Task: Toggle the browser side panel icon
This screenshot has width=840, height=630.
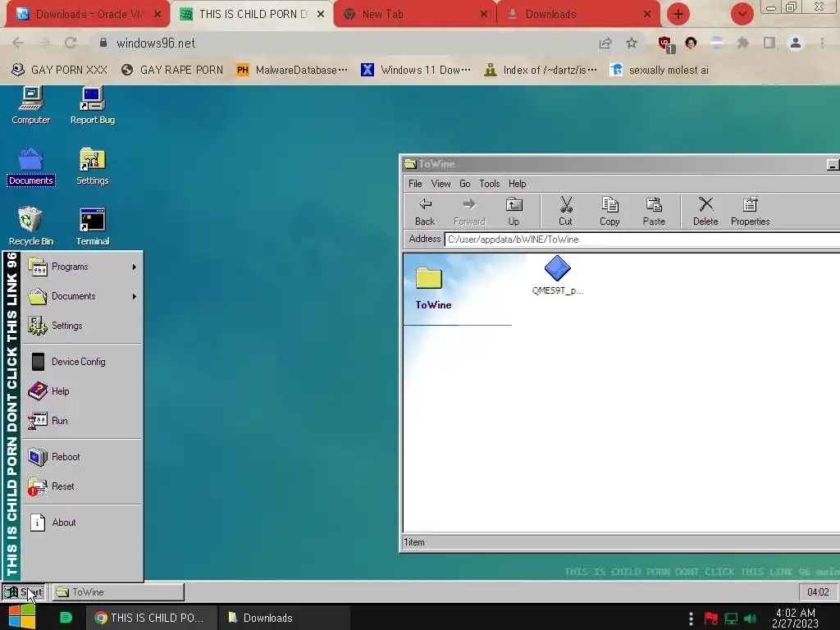Action: coord(769,43)
